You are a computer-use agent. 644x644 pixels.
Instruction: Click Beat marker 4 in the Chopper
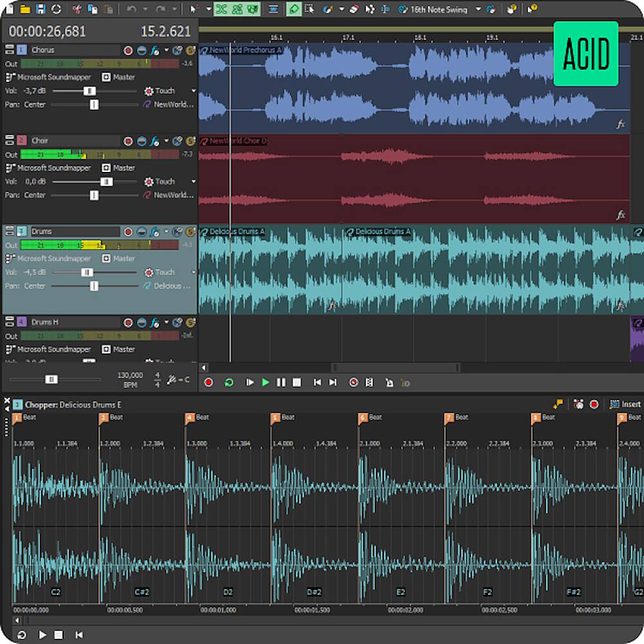coord(189,418)
